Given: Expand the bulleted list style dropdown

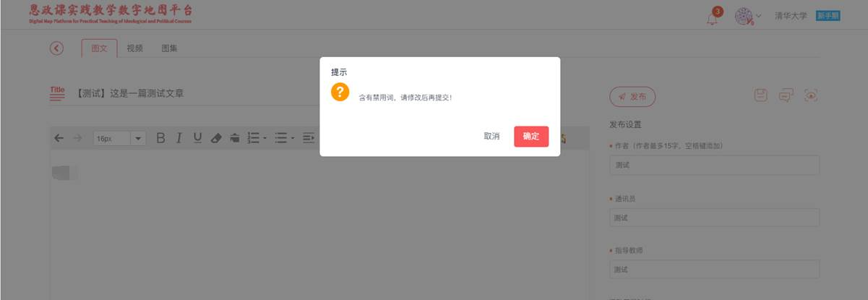Looking at the screenshot, I should click(293, 138).
